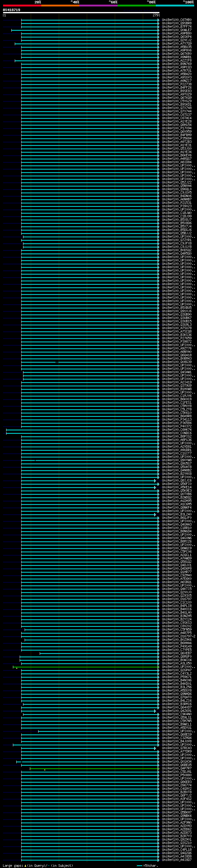Viewport: 197px width, 868px height.
Task: Click the cyan ~100% identity legend bar
Action: [175, 6]
